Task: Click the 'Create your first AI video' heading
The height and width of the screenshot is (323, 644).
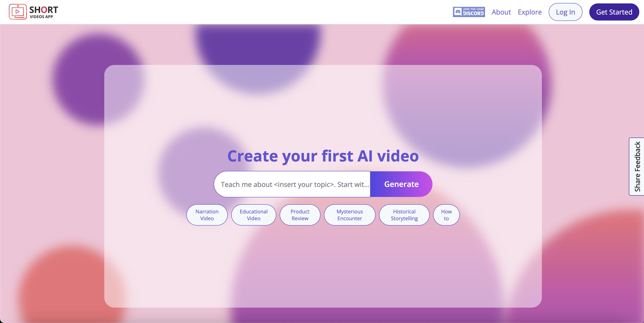Action: coord(323,156)
